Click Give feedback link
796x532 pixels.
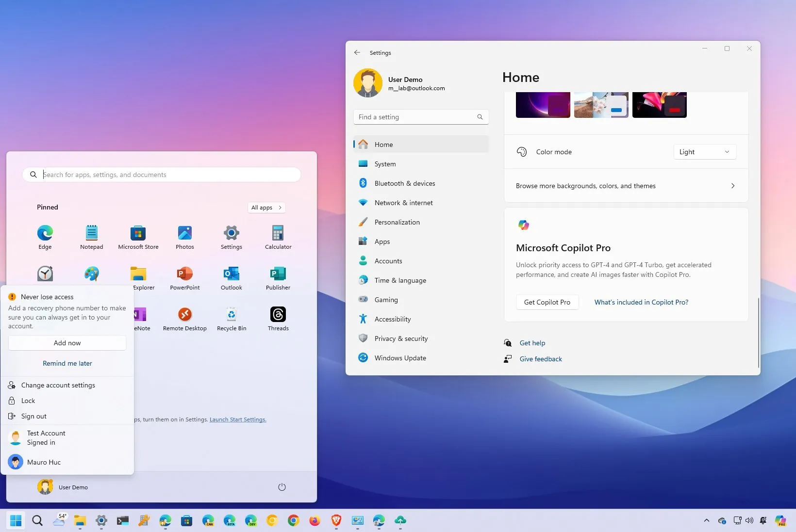point(541,359)
